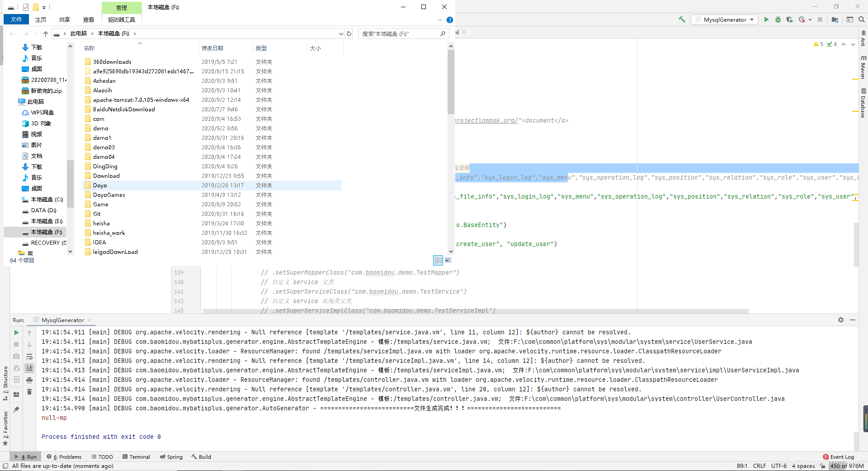
Task: Click the camera Dump Threads icon
Action: pyautogui.click(x=16, y=356)
